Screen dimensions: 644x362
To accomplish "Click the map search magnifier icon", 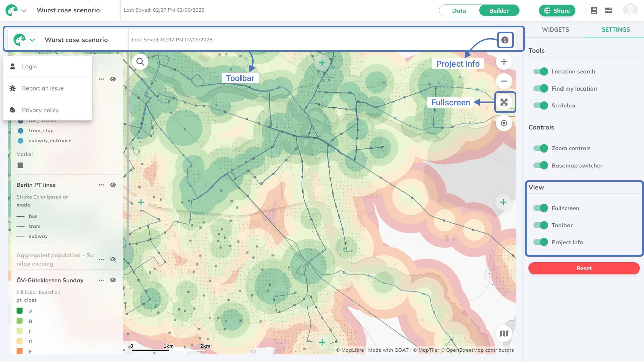I will pyautogui.click(x=140, y=62).
